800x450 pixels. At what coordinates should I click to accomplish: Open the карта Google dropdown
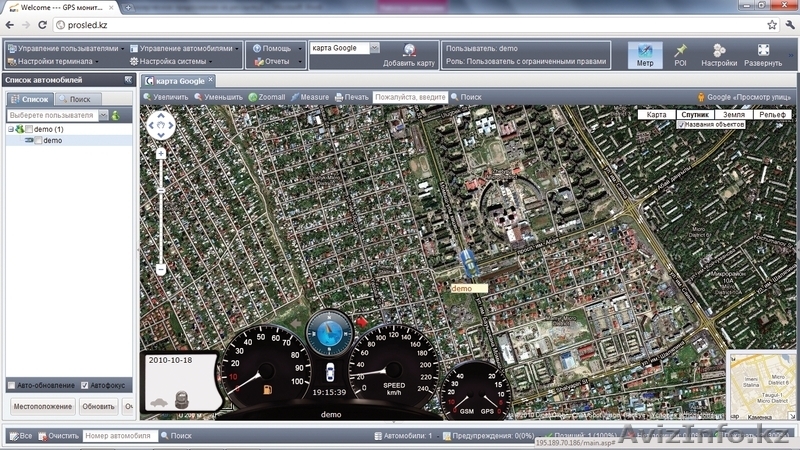(374, 48)
